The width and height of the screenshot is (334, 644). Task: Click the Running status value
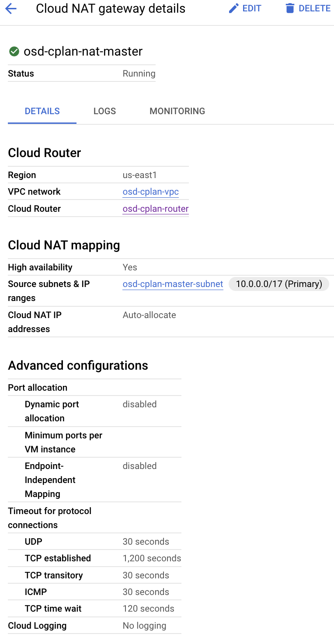click(x=139, y=73)
